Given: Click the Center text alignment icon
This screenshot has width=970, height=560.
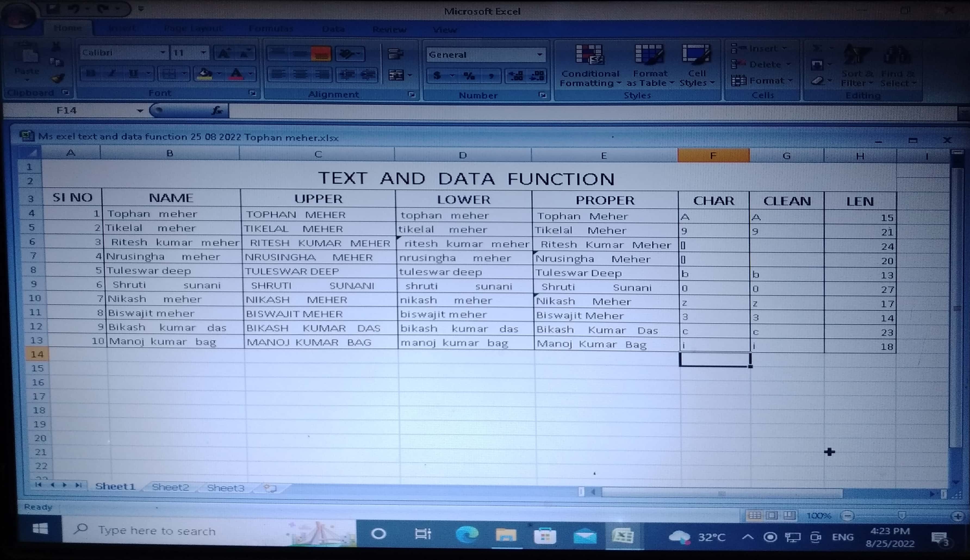Looking at the screenshot, I should [x=300, y=74].
